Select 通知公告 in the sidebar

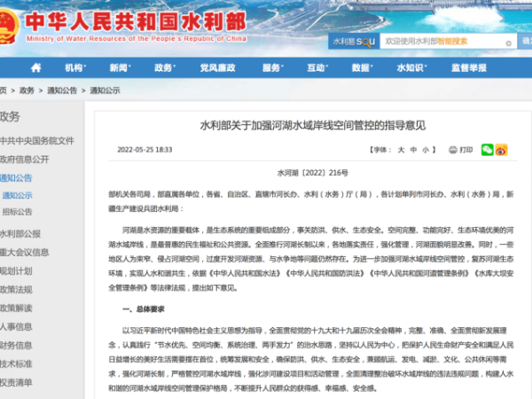[x=16, y=178]
